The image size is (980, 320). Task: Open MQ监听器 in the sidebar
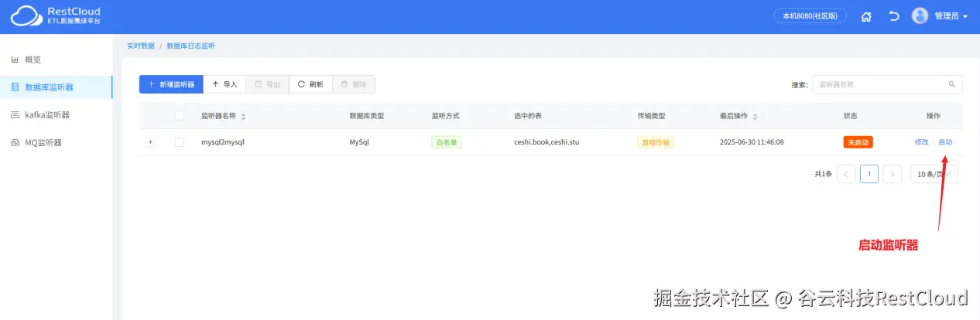coord(56,143)
